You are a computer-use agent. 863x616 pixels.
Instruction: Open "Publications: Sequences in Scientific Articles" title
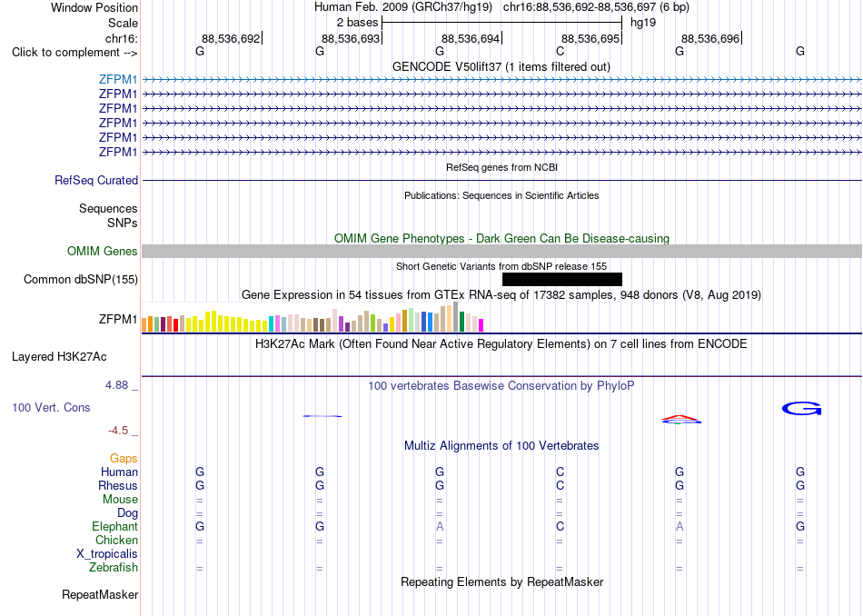501,195
